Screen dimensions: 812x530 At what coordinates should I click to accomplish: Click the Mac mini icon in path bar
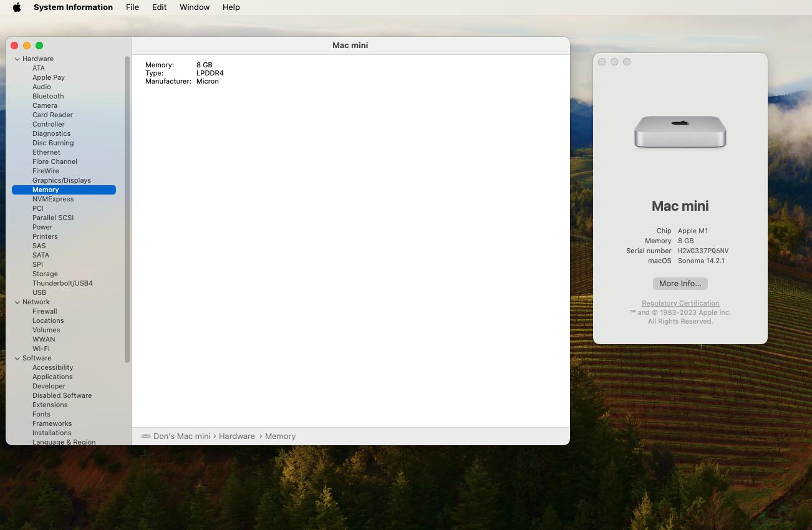click(146, 436)
